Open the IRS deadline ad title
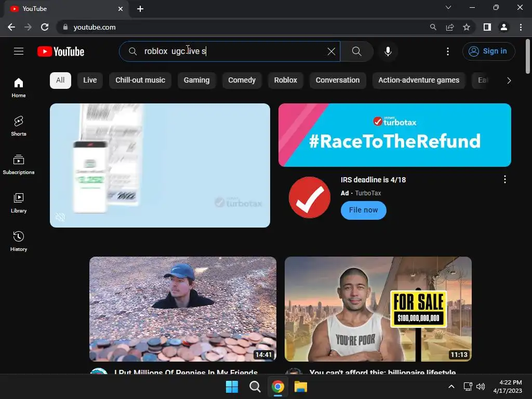 [373, 180]
